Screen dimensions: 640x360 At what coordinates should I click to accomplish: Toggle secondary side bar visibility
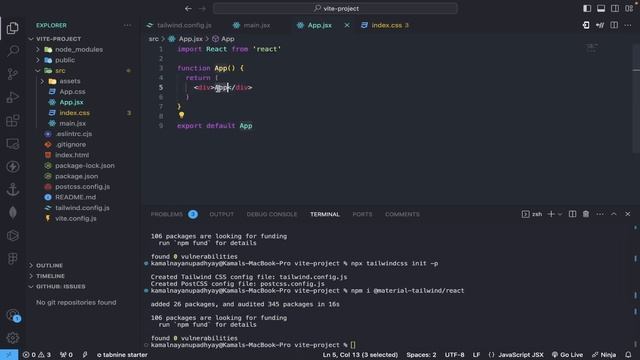point(615,9)
